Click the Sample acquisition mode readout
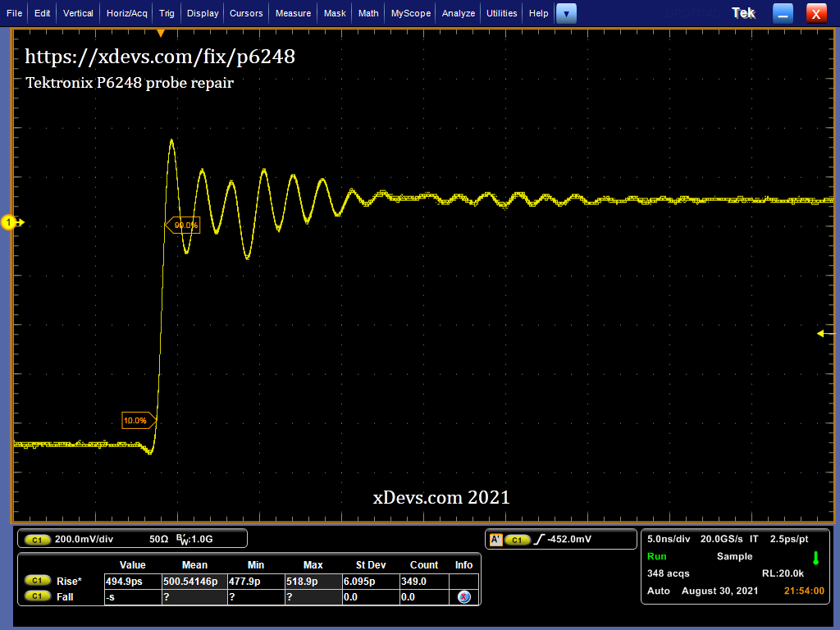This screenshot has width=840, height=630. pyautogui.click(x=734, y=556)
